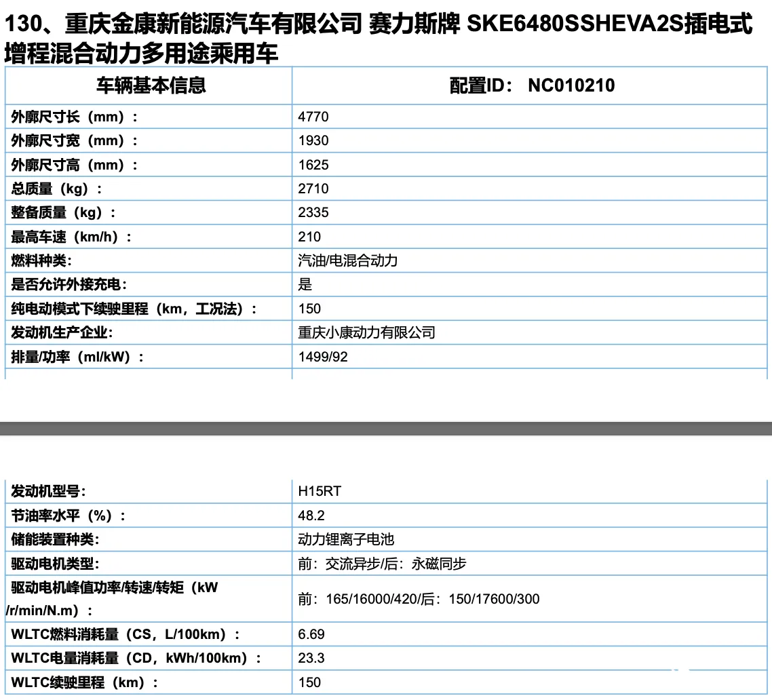Click the electricity consumption value "23.3"
The width and height of the screenshot is (772, 700).
(311, 658)
